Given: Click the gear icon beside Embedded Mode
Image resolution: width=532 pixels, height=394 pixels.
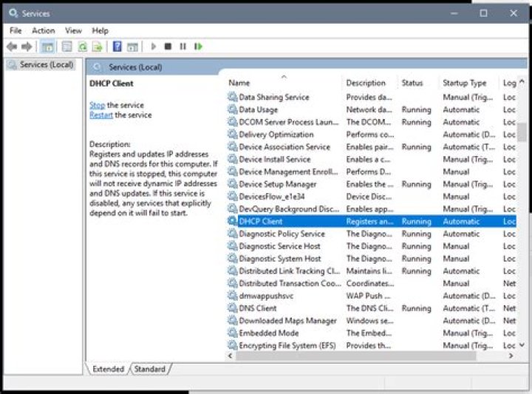Looking at the screenshot, I should tap(233, 333).
